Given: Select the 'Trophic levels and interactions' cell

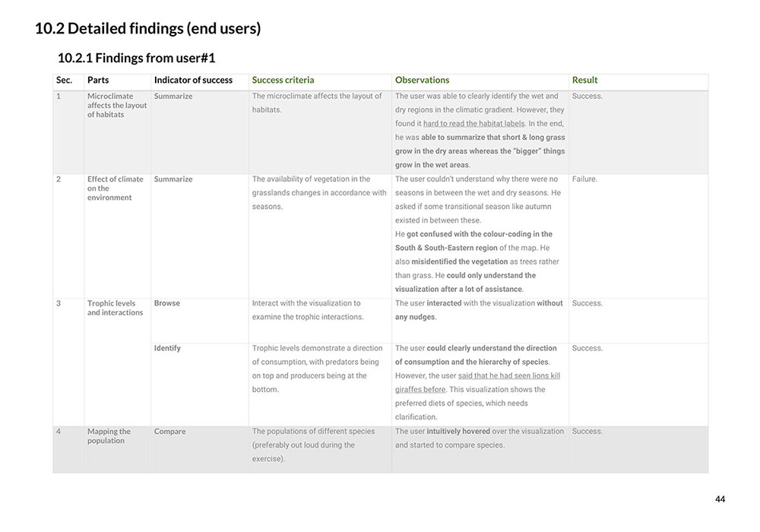Looking at the screenshot, I should (x=116, y=308).
